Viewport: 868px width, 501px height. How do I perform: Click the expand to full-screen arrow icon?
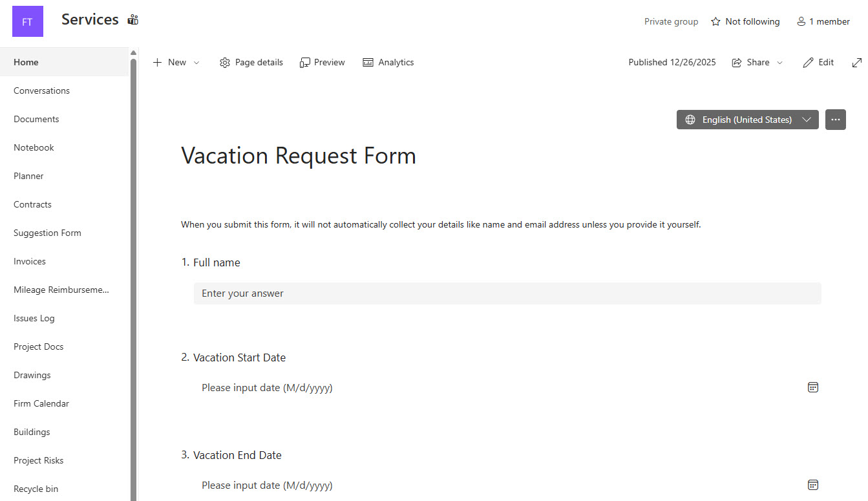click(x=857, y=63)
